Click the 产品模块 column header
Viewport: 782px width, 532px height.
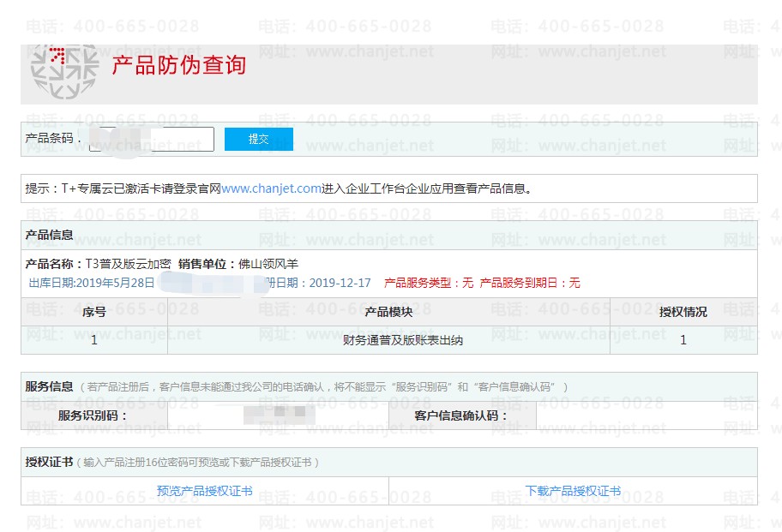(388, 312)
